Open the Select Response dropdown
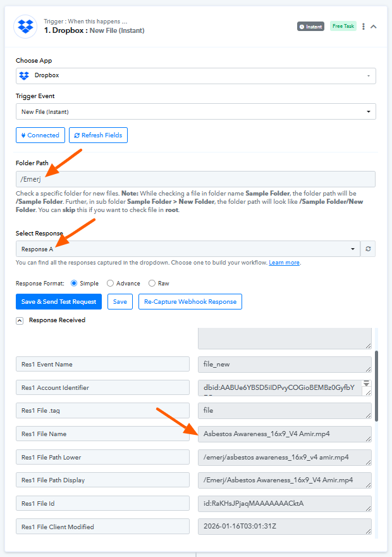 coord(188,249)
